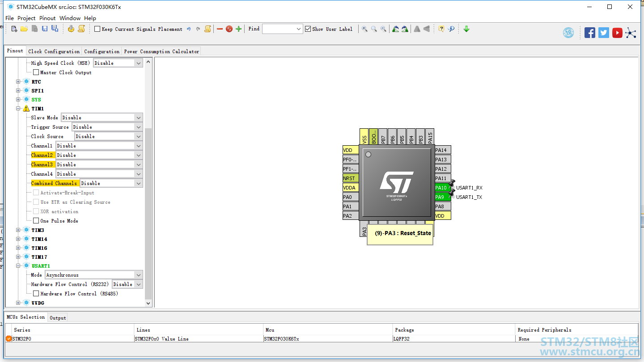Viewport: 644px width, 362px height.
Task: Open the File menu
Action: click(9, 18)
